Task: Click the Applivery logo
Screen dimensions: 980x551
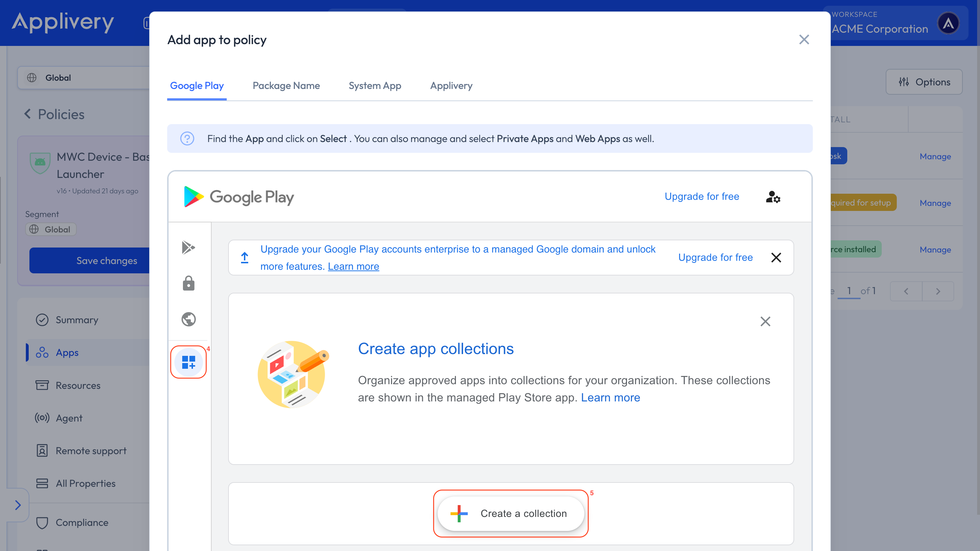Action: click(x=63, y=23)
